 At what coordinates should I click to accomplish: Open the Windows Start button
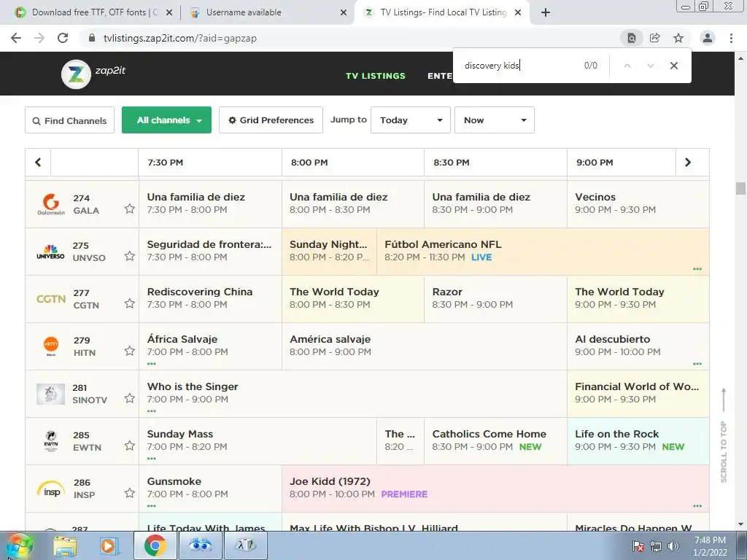[x=20, y=545]
